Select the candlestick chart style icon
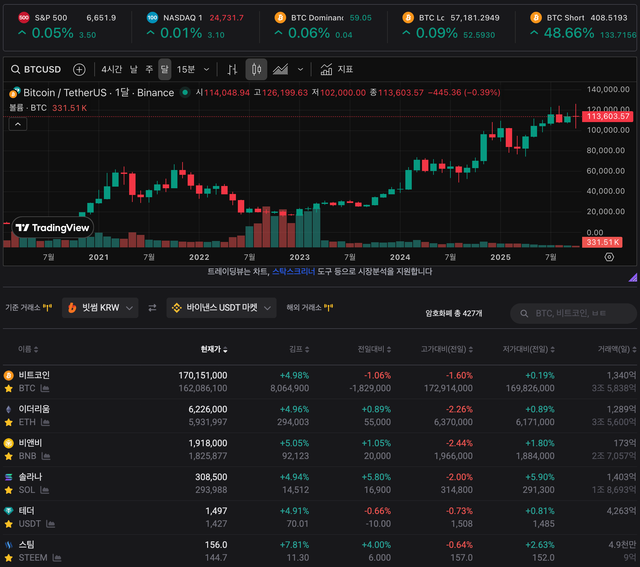The image size is (640, 567). click(x=256, y=69)
